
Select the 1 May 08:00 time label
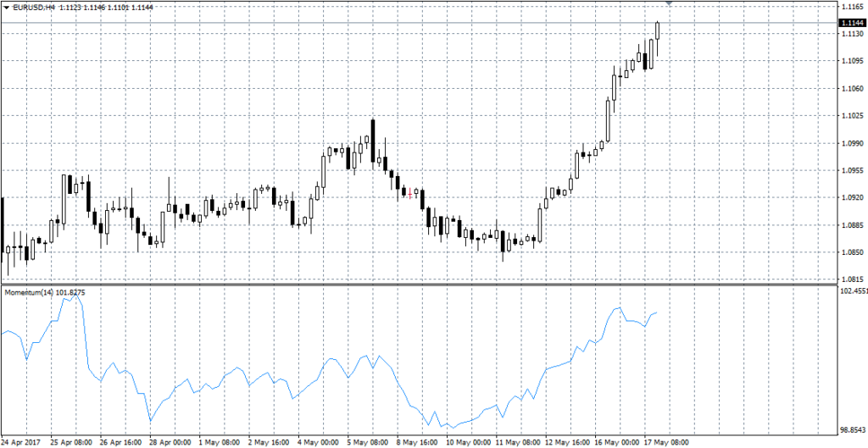218,442
